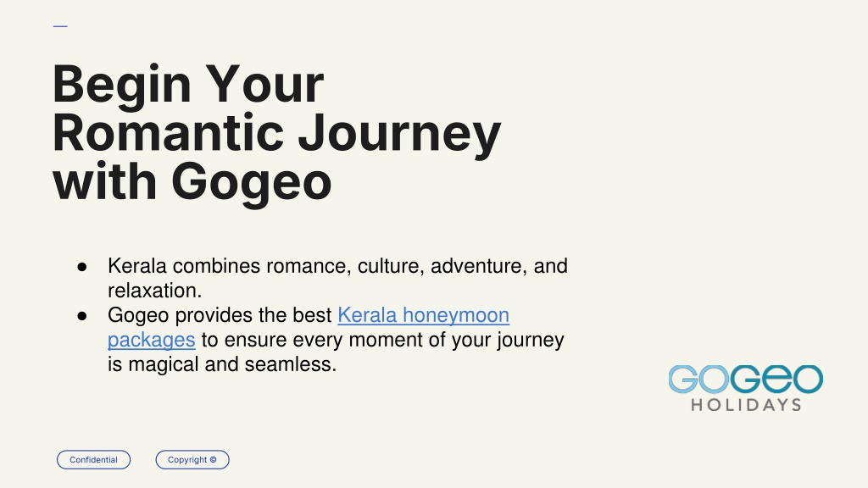The image size is (868, 488).
Task: Click the first bullet point dot
Action: [82, 267]
